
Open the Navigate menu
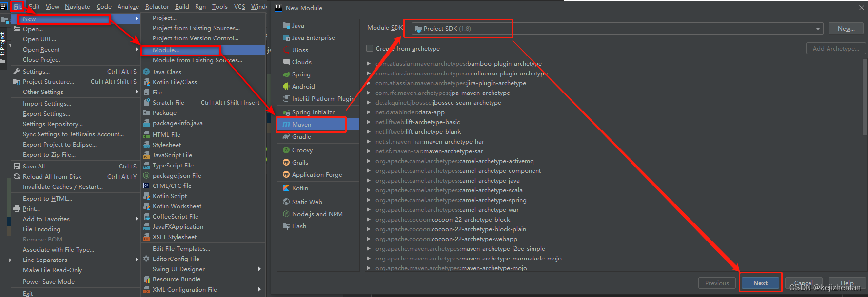point(78,7)
